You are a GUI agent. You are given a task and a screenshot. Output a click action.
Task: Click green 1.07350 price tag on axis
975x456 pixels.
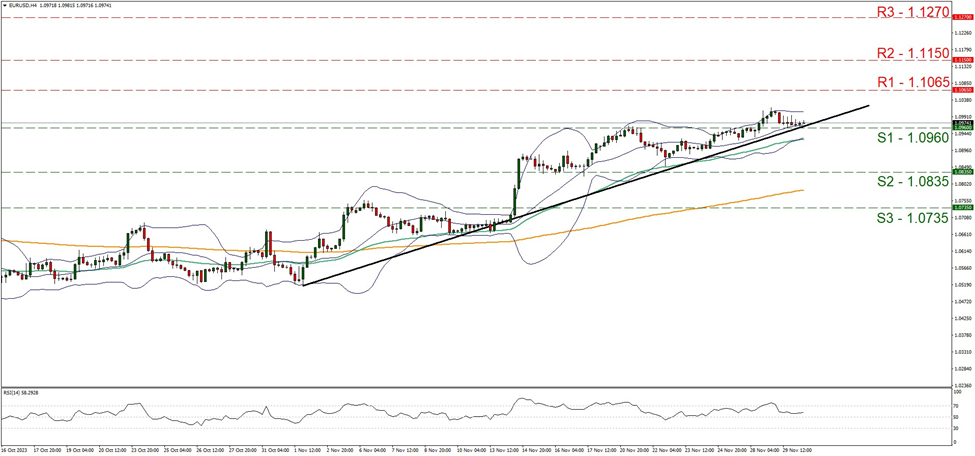tap(958, 208)
